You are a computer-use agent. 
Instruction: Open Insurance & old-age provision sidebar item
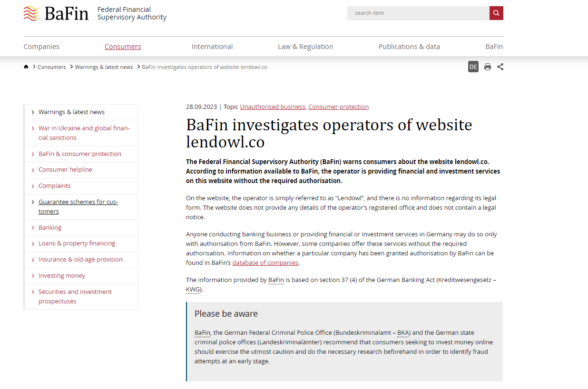(80, 260)
